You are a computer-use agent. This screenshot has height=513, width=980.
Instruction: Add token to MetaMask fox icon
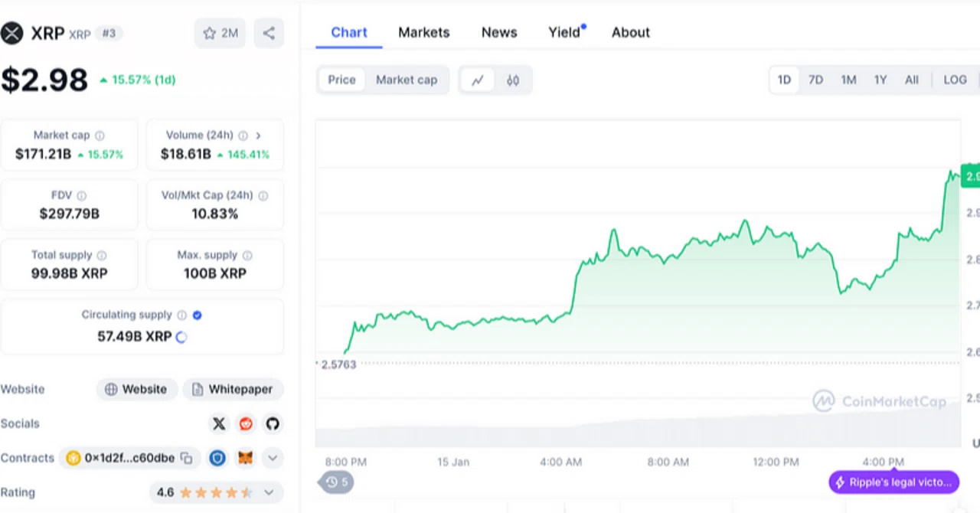[245, 458]
